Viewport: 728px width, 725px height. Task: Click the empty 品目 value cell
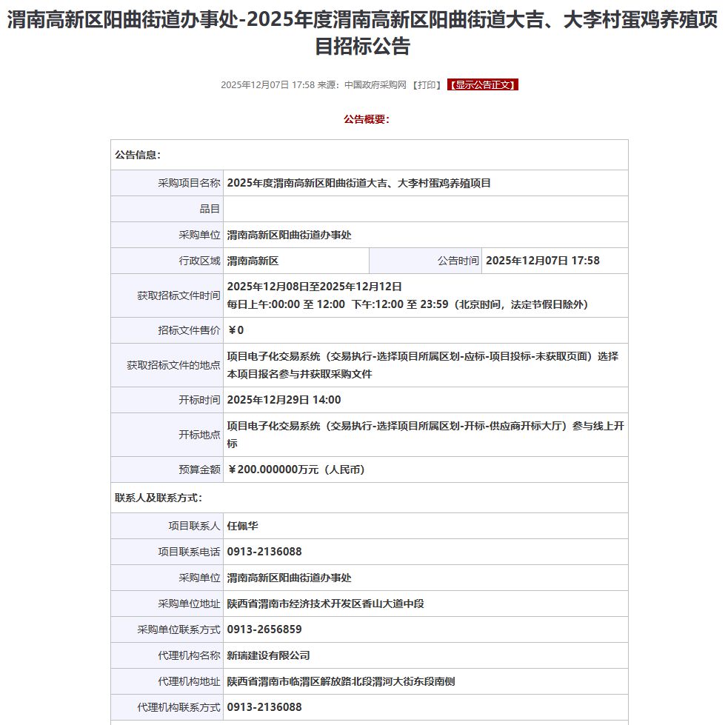(x=425, y=209)
